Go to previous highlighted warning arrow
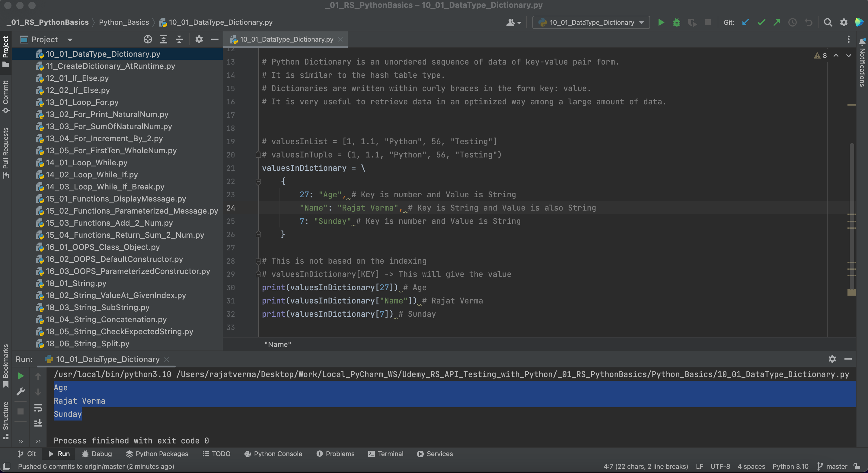The width and height of the screenshot is (868, 473). pyautogui.click(x=836, y=56)
